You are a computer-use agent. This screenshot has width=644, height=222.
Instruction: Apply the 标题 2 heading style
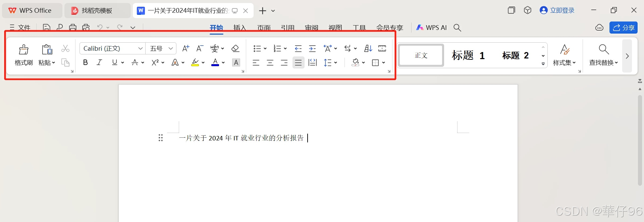(x=516, y=55)
